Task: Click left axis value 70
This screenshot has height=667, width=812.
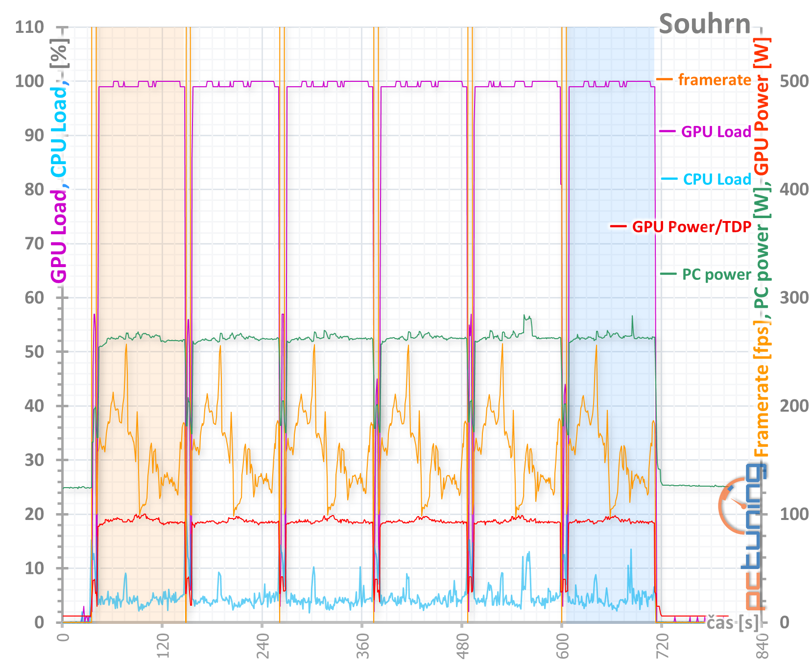Action: pos(34,244)
